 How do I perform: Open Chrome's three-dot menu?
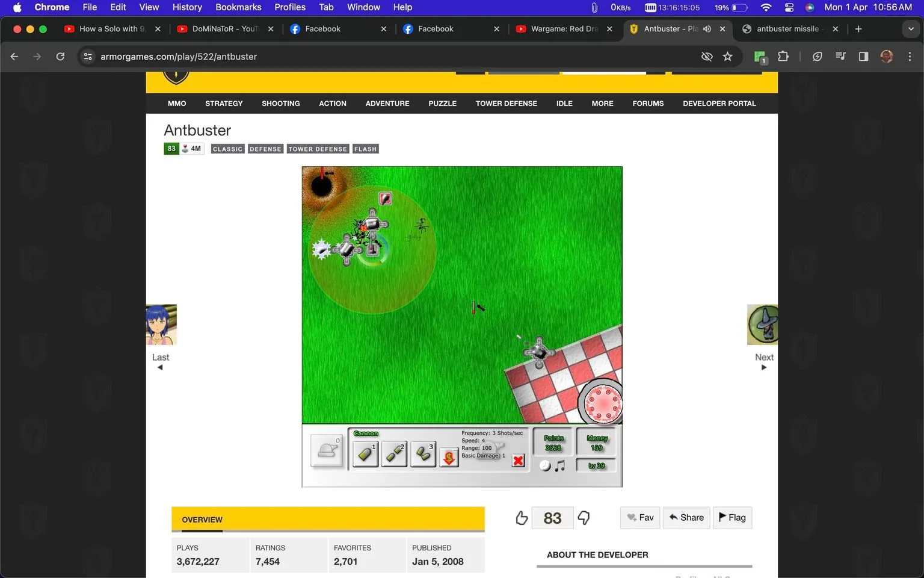910,56
